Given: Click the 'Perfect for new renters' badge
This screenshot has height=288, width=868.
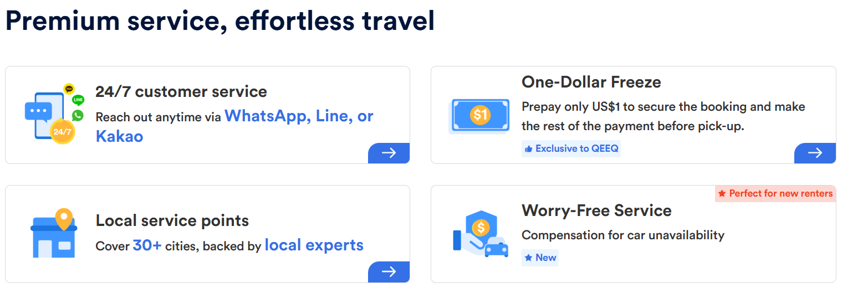Looking at the screenshot, I should [775, 193].
